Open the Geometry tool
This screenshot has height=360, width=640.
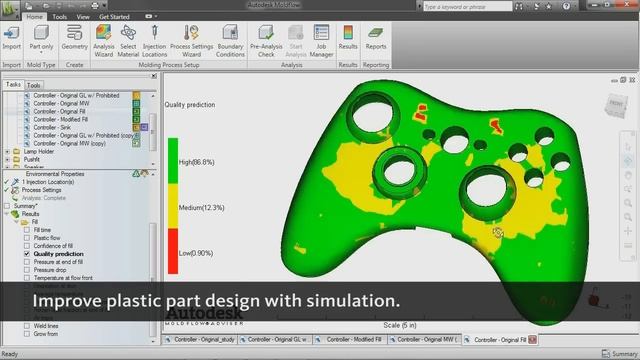(74, 38)
